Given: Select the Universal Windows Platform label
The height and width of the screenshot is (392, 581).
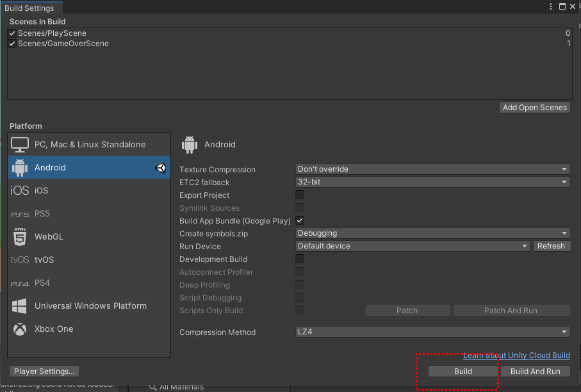Looking at the screenshot, I should pyautogui.click(x=91, y=306).
